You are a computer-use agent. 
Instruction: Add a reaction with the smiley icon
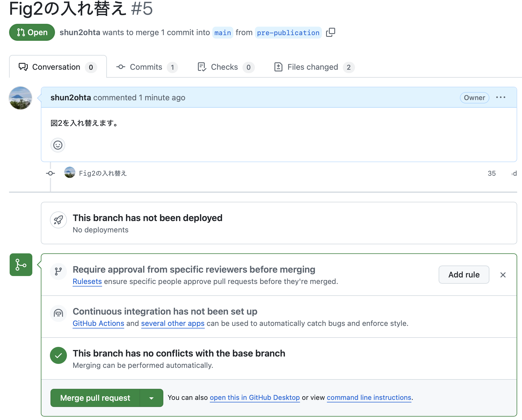pos(58,145)
